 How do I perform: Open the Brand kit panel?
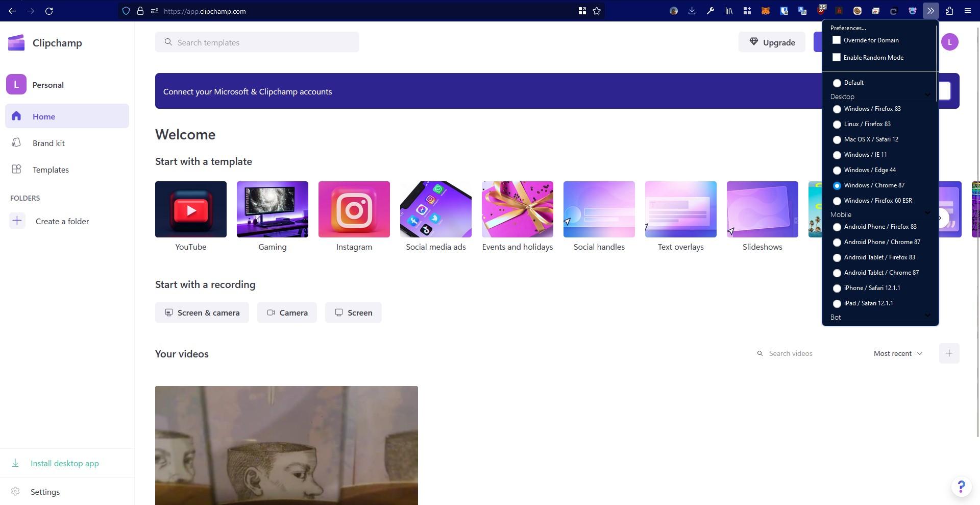[x=48, y=143]
